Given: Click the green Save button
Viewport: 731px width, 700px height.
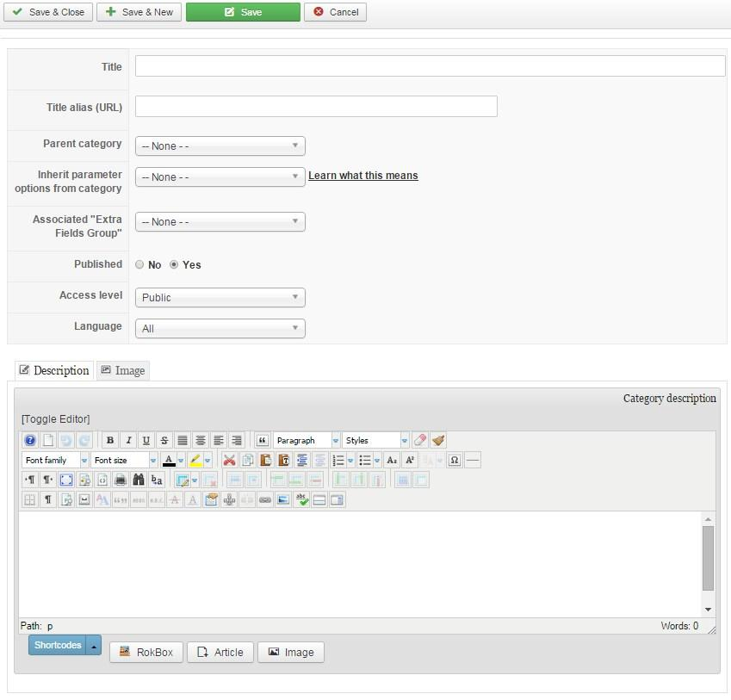Looking at the screenshot, I should click(243, 12).
